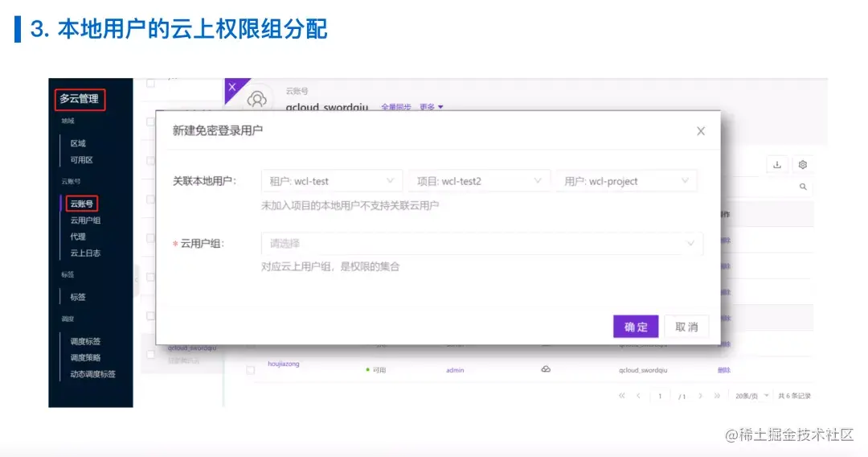Select 代理 in the sidebar
Image resolution: width=868 pixels, height=457 pixels.
(78, 237)
